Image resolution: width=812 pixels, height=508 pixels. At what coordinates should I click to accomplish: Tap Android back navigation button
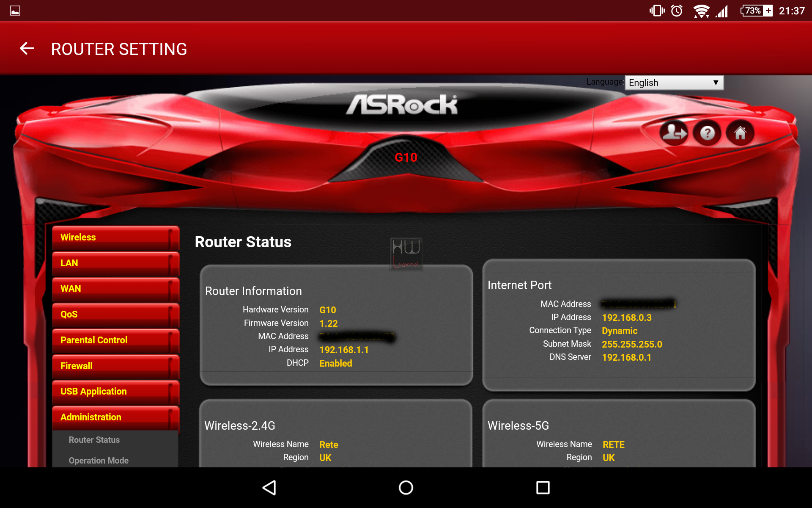[269, 488]
